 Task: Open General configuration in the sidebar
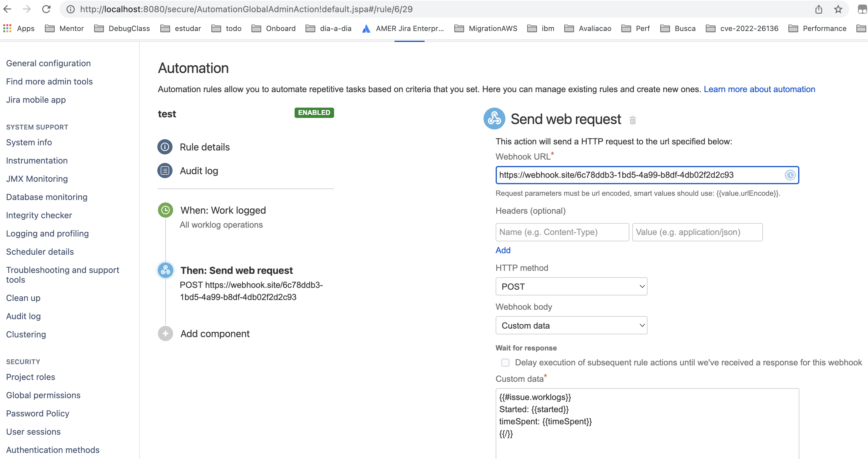(x=48, y=64)
